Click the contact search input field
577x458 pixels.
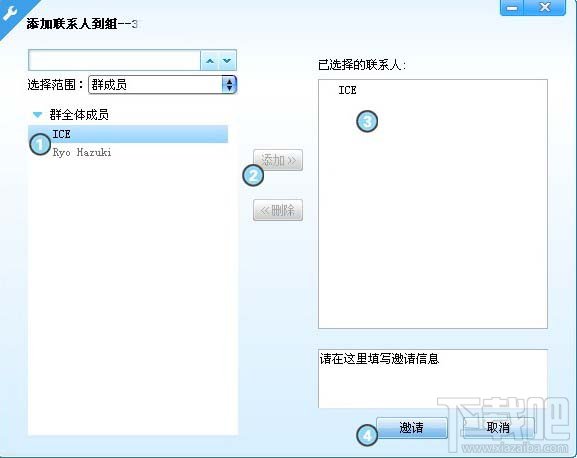point(114,60)
